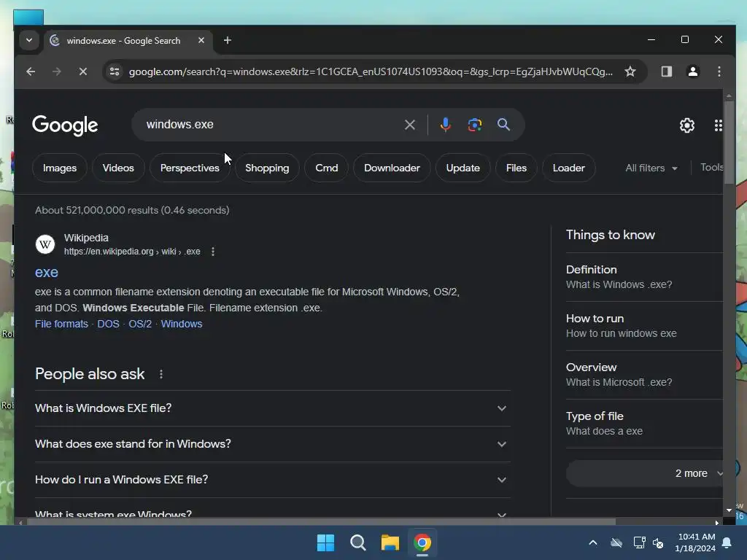
Task: Expand What does exe stand for in Windows?
Action: point(273,444)
